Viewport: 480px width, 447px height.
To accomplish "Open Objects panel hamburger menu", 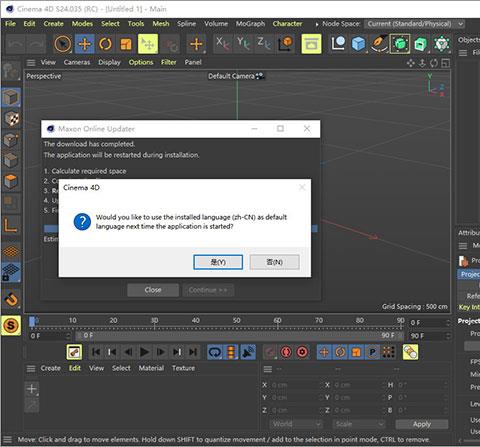I will click(x=463, y=53).
